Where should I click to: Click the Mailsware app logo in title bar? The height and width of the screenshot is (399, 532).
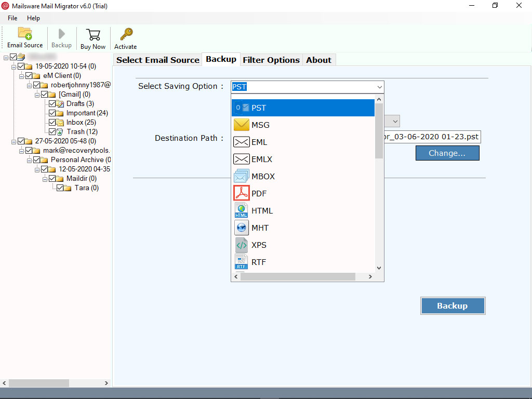pyautogui.click(x=5, y=6)
